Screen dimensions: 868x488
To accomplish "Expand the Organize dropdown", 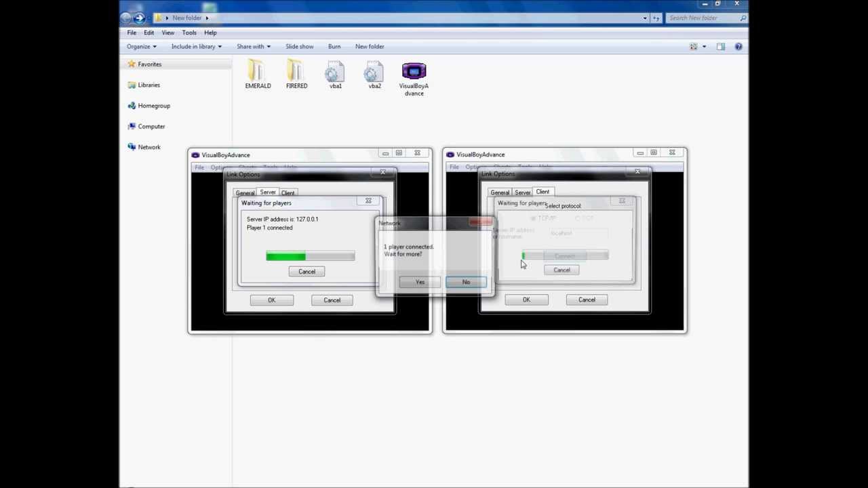I will click(x=141, y=47).
